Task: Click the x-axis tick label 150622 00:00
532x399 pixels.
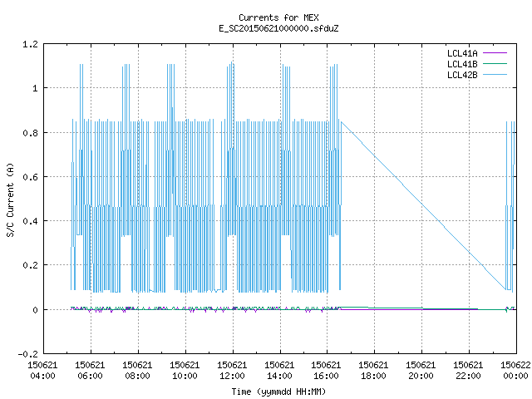Action: pyautogui.click(x=515, y=371)
